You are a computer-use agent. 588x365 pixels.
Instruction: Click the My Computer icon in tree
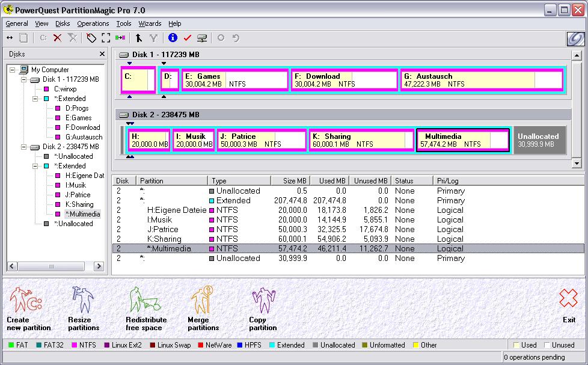point(24,69)
